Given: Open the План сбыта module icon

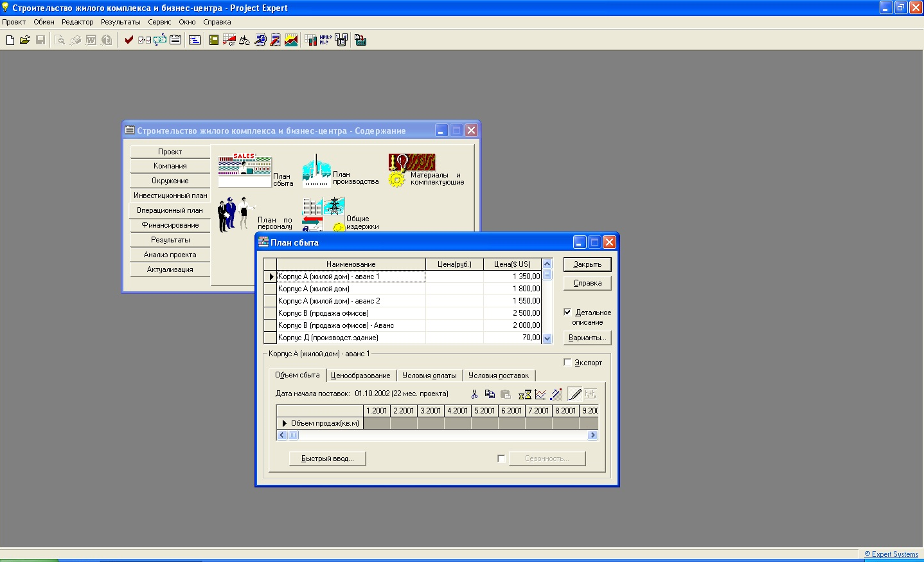Looking at the screenshot, I should pyautogui.click(x=245, y=170).
